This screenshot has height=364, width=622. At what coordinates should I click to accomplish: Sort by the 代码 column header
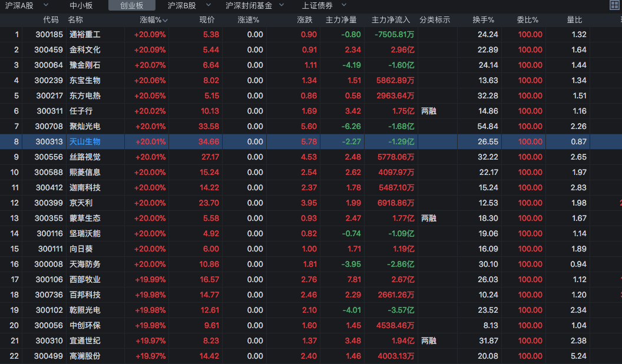pyautogui.click(x=51, y=20)
